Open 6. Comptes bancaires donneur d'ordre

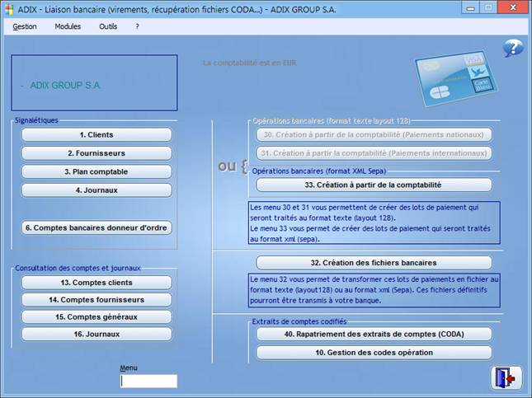coord(97,227)
